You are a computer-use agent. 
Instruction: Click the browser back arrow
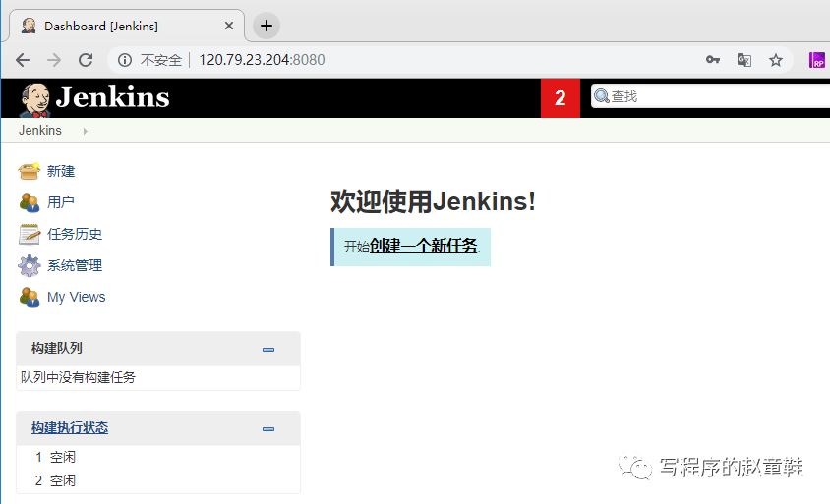pos(23,60)
